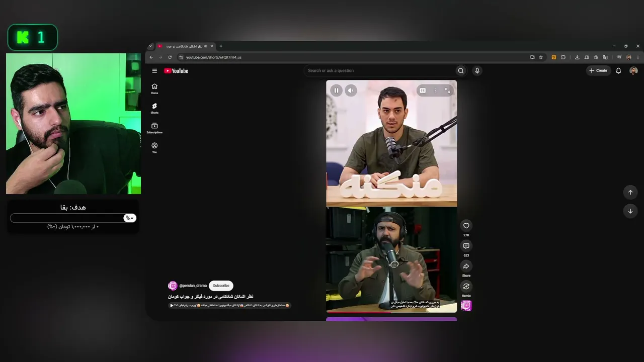
Task: Open the YouTube guide hamburger menu
Action: point(154,71)
